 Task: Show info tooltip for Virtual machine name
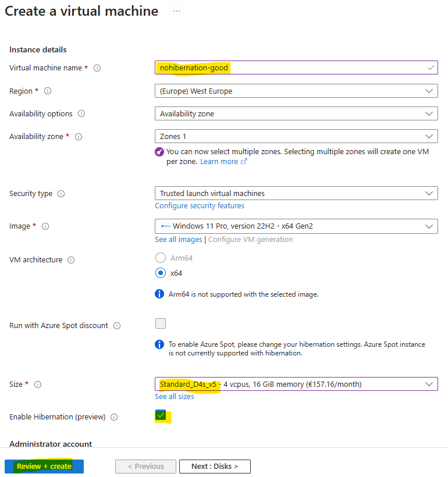[x=97, y=68]
